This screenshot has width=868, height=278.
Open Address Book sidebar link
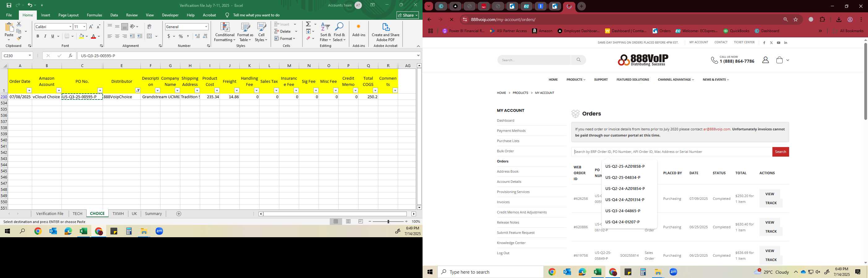(x=507, y=171)
